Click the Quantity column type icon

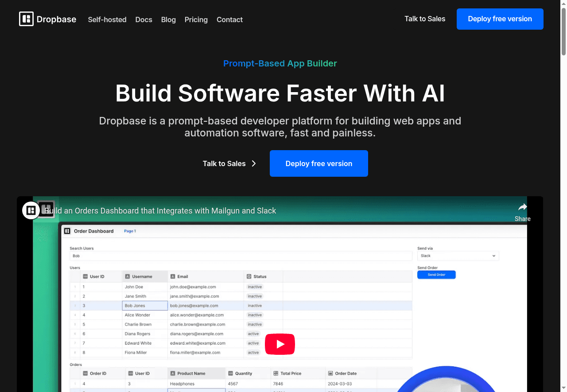[231, 373]
